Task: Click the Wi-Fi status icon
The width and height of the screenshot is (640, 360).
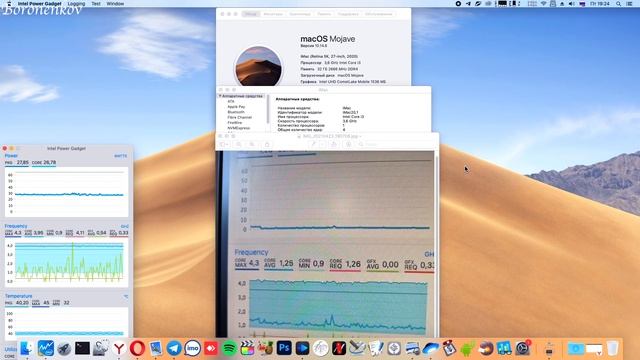Action: [543, 4]
